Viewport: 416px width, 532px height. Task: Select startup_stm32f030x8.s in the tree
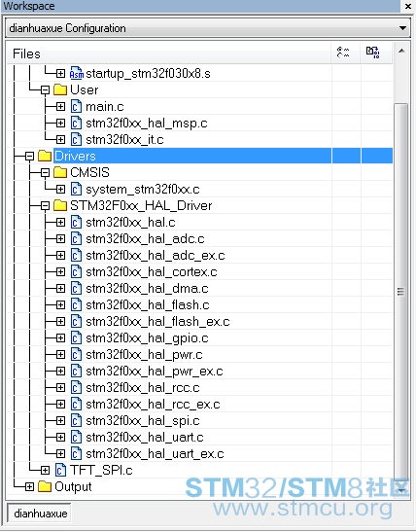[x=148, y=74]
